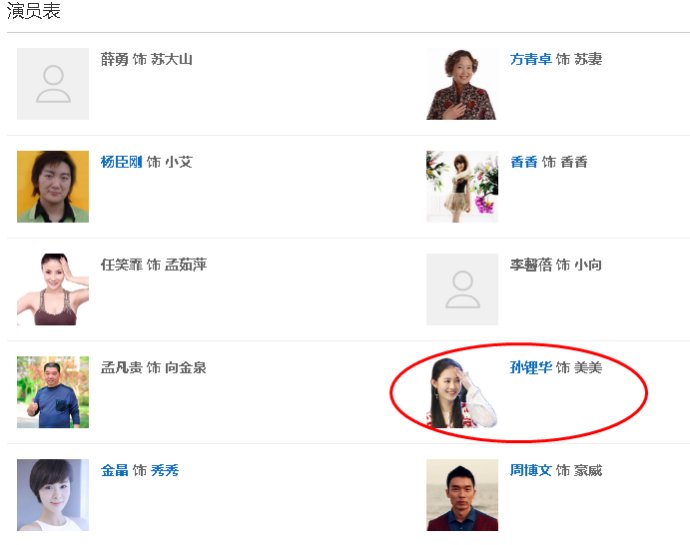Click the placeholder avatar beside 李馨蓓
690x545 pixels.
462,289
